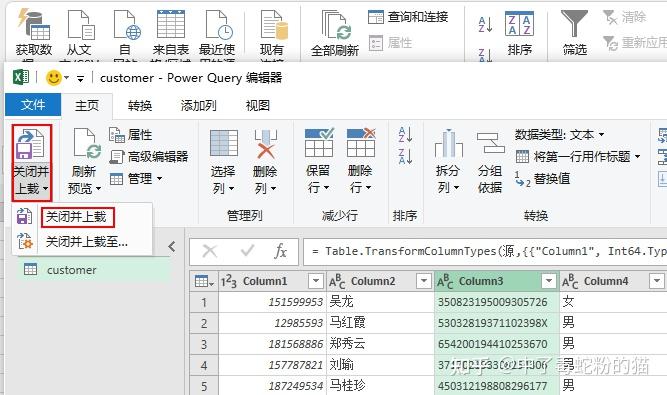Collapse the queries pane with the chevron
The height and width of the screenshot is (395, 667).
coord(171,246)
